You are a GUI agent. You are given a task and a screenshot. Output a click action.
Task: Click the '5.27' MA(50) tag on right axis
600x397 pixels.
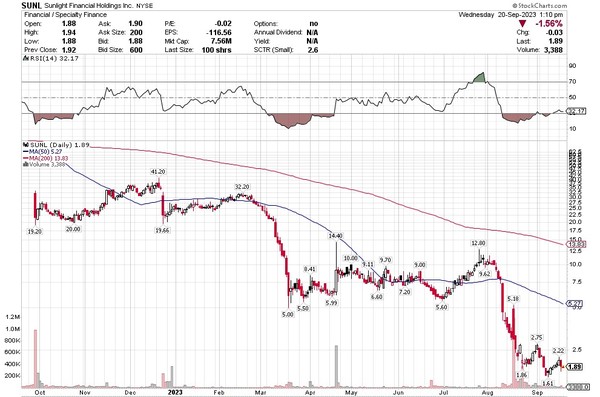[574, 304]
